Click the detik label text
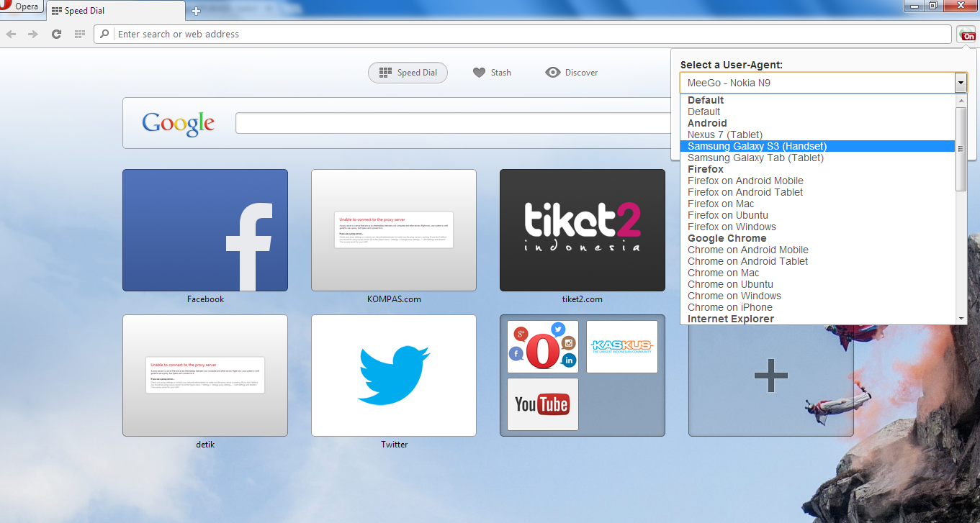The image size is (980, 523). pyautogui.click(x=205, y=445)
